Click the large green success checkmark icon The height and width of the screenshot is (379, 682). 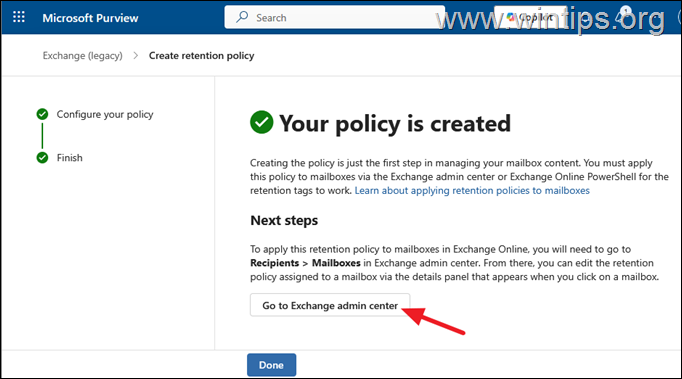tap(261, 122)
